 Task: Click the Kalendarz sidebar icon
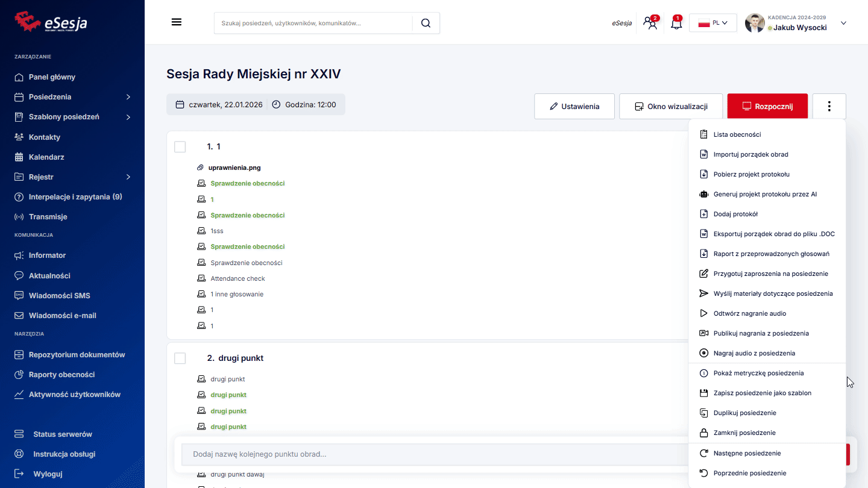(19, 157)
